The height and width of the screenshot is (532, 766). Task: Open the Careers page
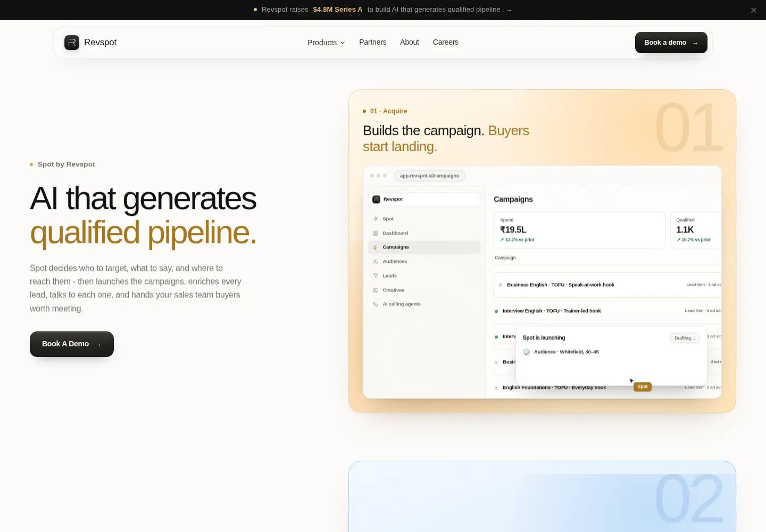click(446, 42)
